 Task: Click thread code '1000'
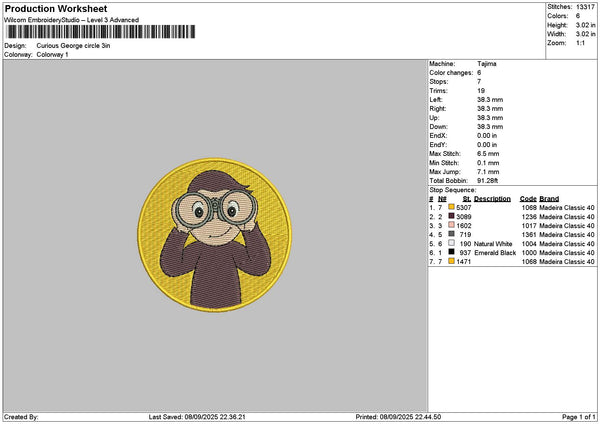pos(530,253)
